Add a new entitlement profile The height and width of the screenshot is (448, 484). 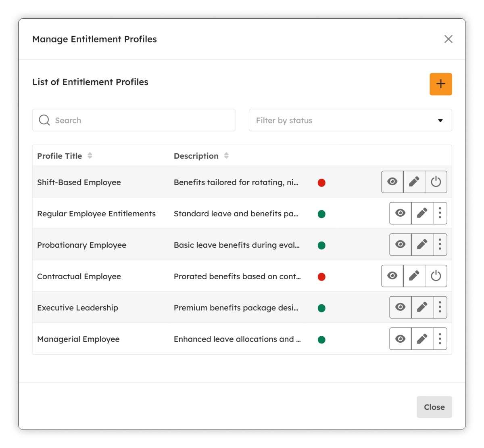pyautogui.click(x=441, y=84)
